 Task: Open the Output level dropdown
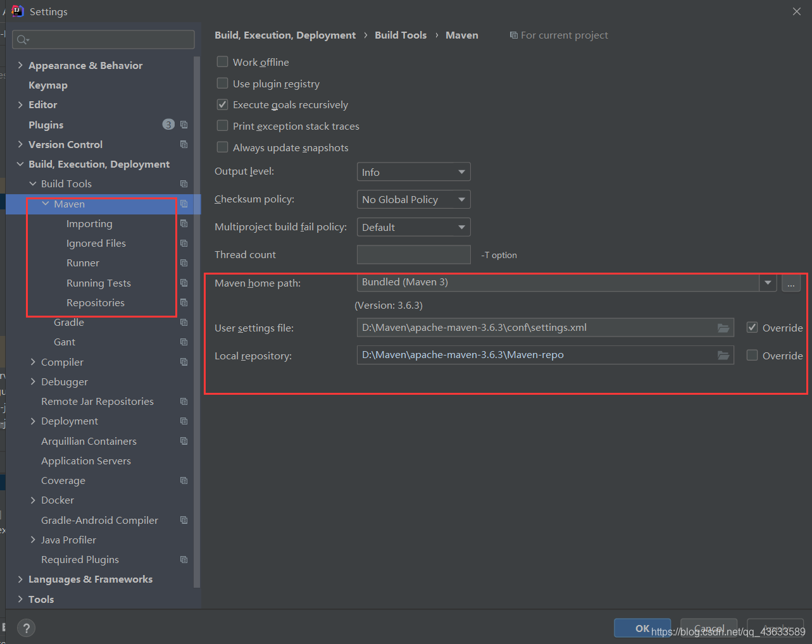coord(414,172)
